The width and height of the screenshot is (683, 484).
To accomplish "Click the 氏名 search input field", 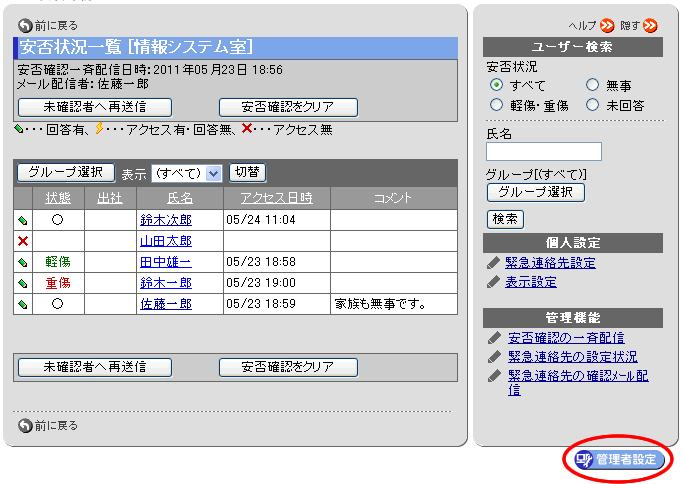I will 544,152.
